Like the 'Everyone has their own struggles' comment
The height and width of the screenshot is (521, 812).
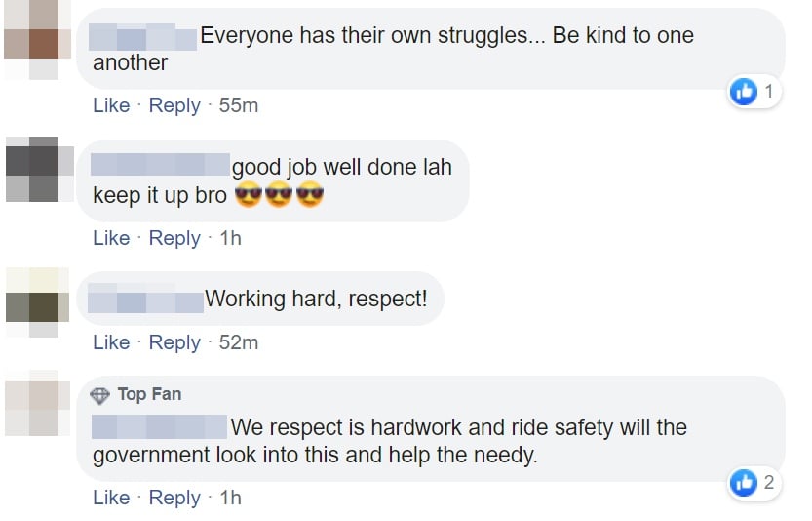[111, 105]
